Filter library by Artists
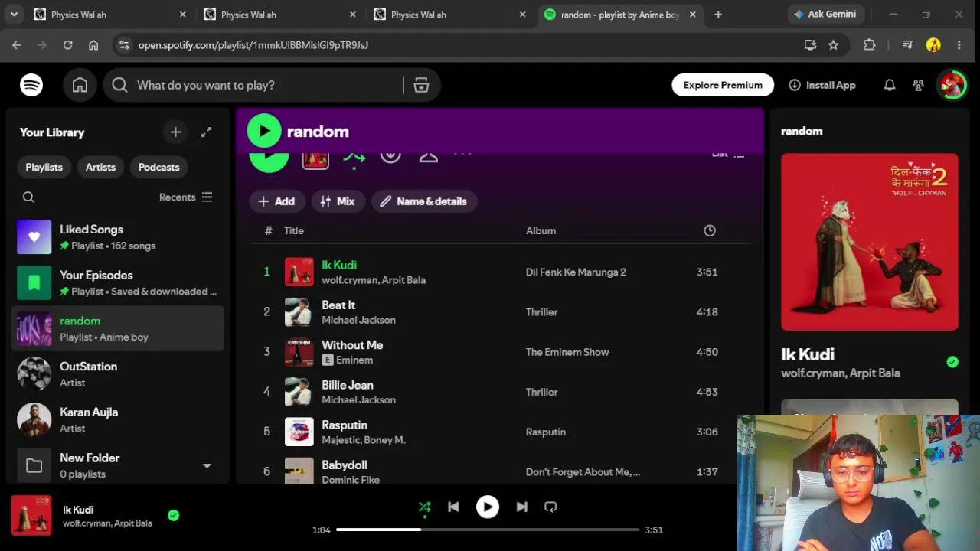The image size is (980, 551). pyautogui.click(x=100, y=167)
